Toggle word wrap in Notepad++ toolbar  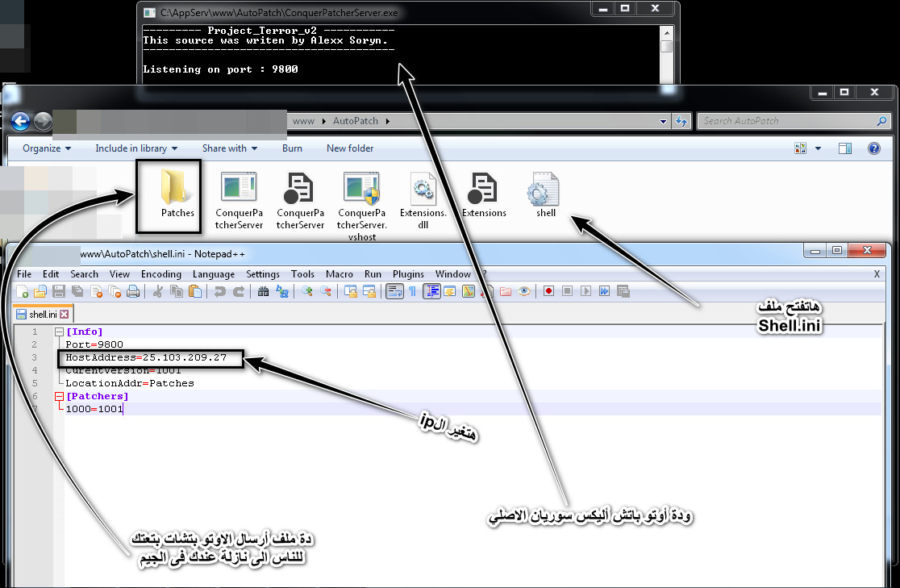tap(394, 292)
